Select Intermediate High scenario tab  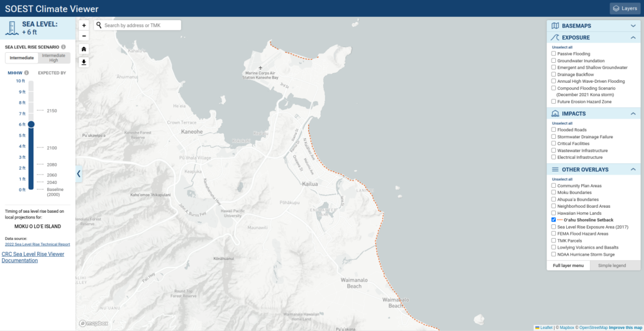54,58
